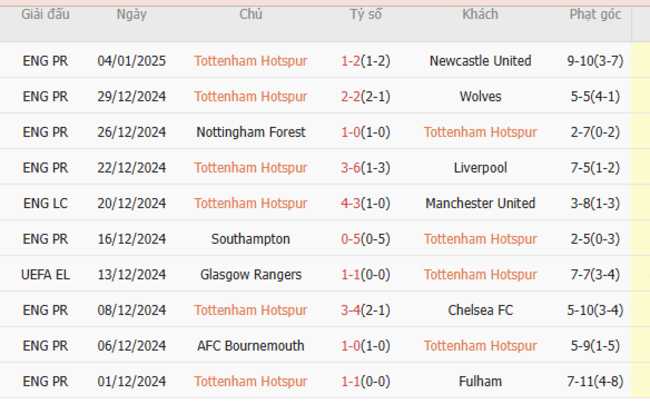Click the 0-5 score against Southampton

pyautogui.click(x=351, y=239)
